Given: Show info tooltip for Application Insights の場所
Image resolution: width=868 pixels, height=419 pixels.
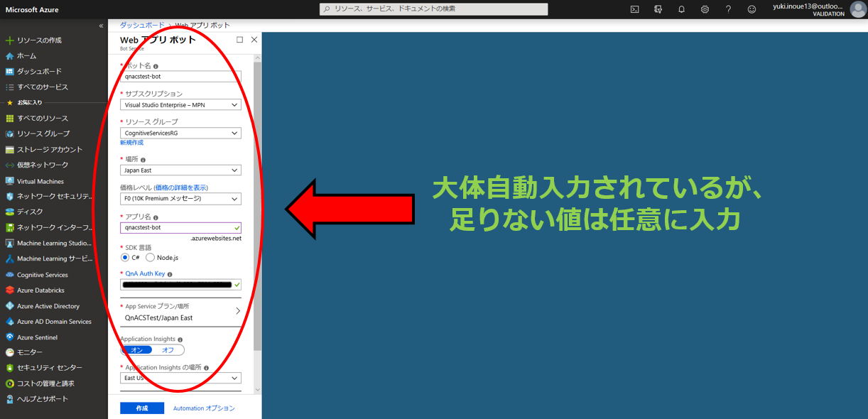Looking at the screenshot, I should (x=207, y=368).
